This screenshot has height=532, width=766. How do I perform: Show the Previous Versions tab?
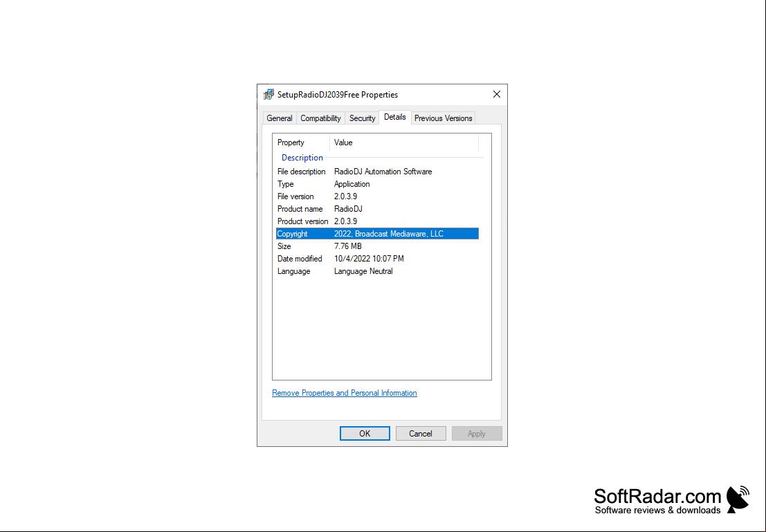click(x=443, y=118)
